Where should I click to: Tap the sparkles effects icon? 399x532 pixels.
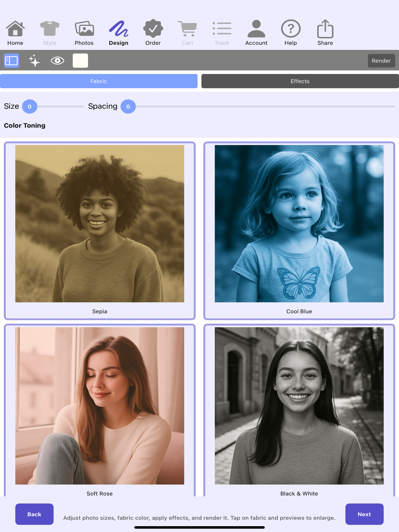click(34, 61)
